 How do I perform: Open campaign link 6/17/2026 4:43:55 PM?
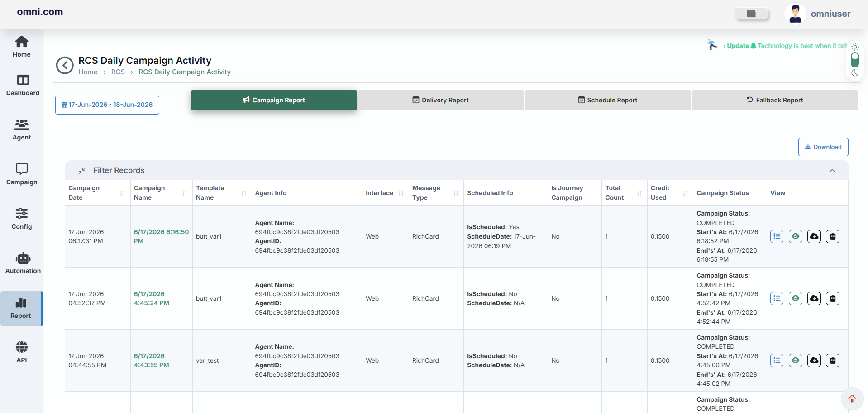(x=152, y=360)
